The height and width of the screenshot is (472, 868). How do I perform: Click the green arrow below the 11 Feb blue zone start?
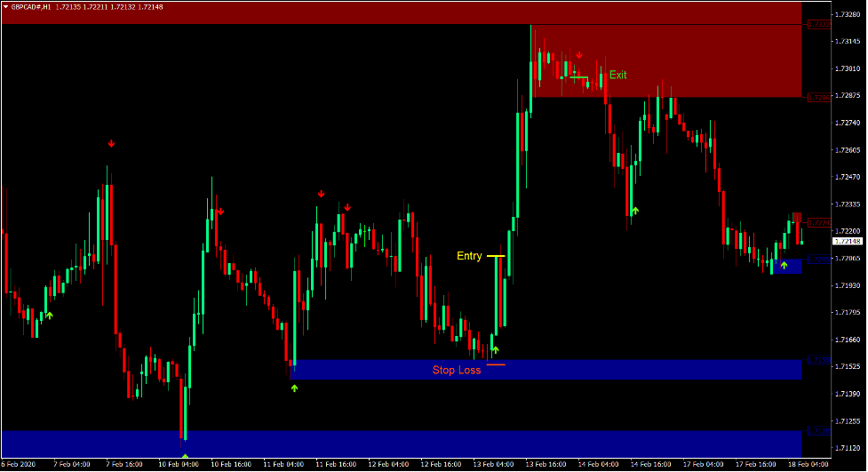(294, 388)
